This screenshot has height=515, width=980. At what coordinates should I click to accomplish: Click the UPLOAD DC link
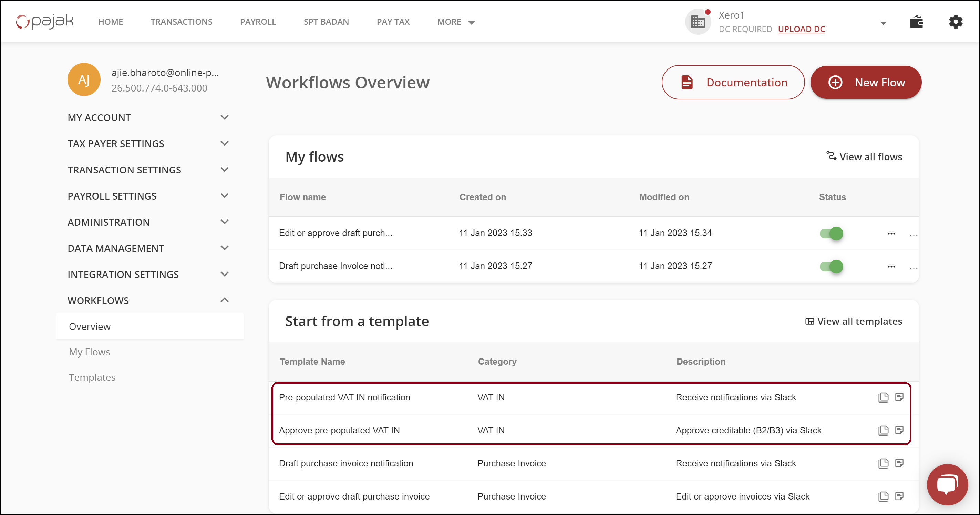pyautogui.click(x=801, y=29)
